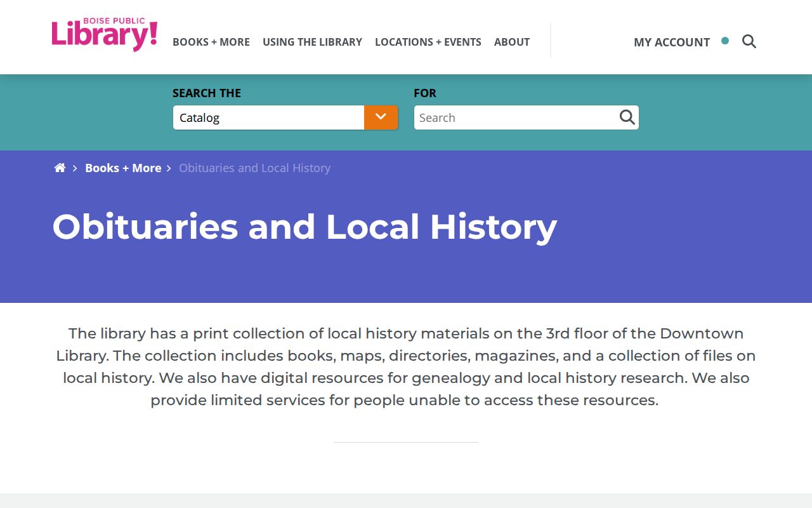Viewport: 812px width, 508px height.
Task: Open site search magnifier in header
Action: click(749, 42)
